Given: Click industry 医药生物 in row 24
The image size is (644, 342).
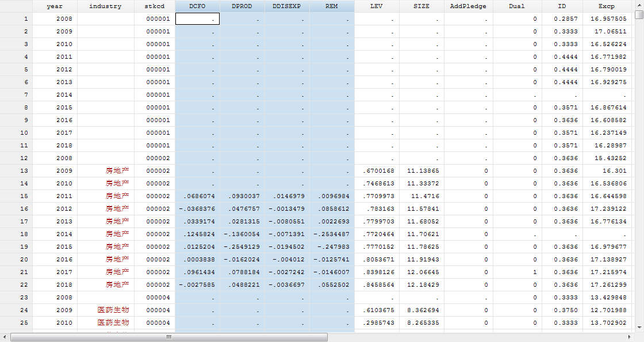Looking at the screenshot, I should [x=113, y=310].
